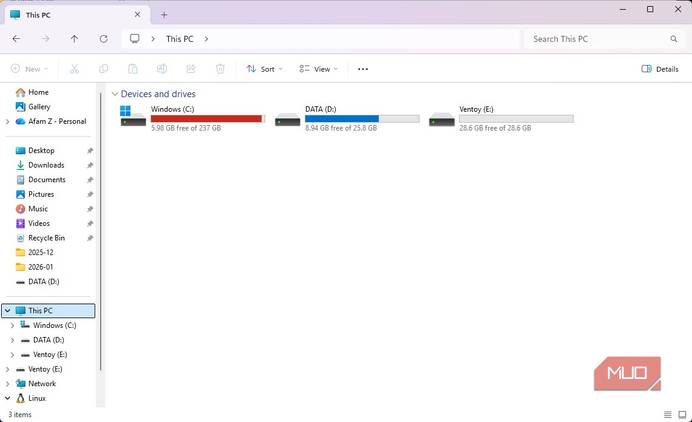Open pinned DATA (D:) above This PC
Viewport: 692px width, 422px height.
click(x=44, y=282)
